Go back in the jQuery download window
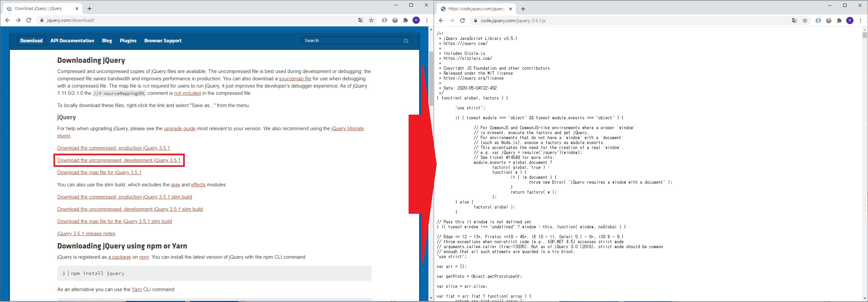 [7, 20]
